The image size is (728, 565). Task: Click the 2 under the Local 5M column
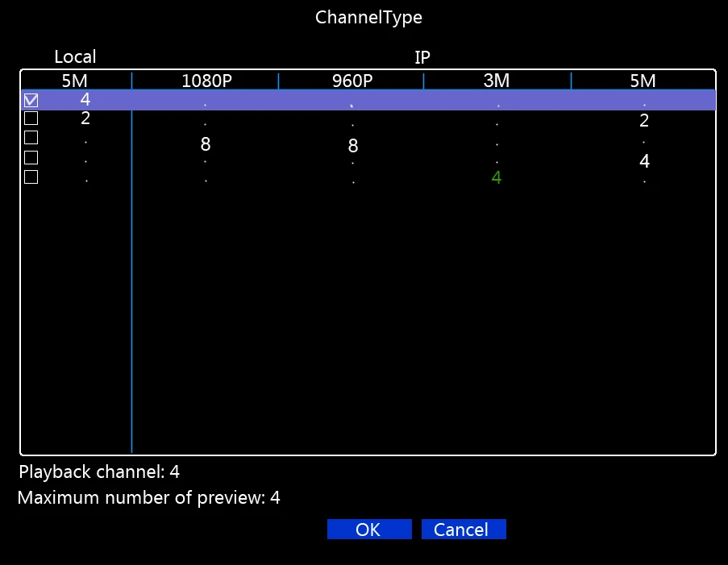coord(85,118)
